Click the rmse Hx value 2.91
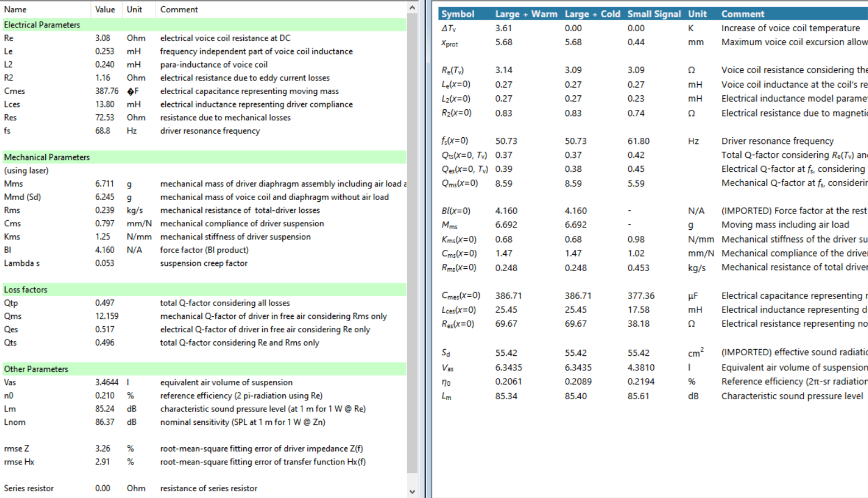This screenshot has width=868, height=498. (x=103, y=462)
